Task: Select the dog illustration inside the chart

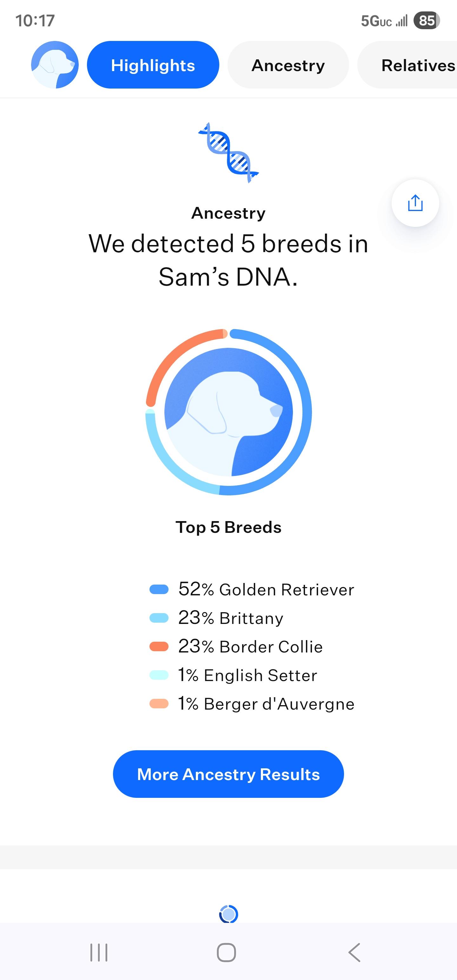Action: point(228,415)
